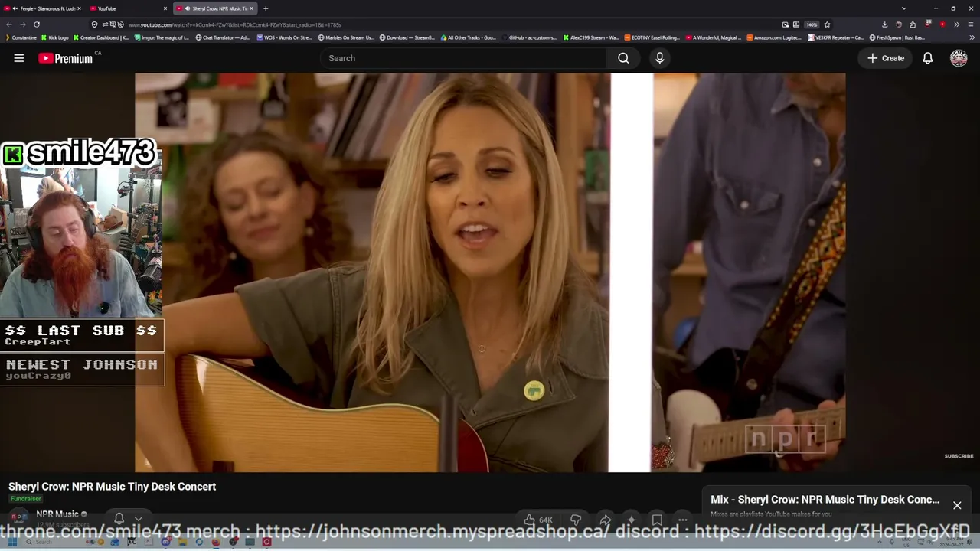Like the Sheryl Crow video

[537, 520]
